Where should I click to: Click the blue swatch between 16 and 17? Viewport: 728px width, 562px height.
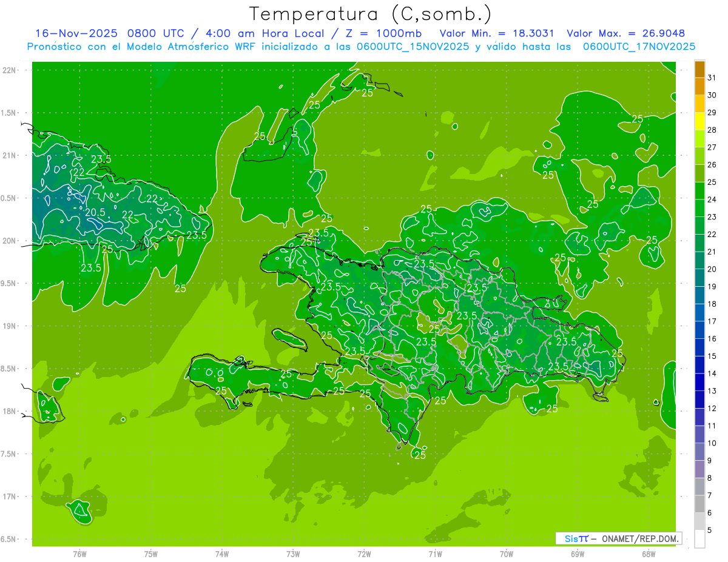click(699, 330)
